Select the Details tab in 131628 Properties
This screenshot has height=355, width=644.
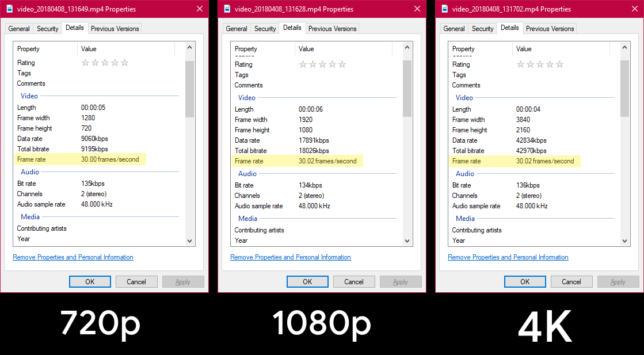pos(292,28)
